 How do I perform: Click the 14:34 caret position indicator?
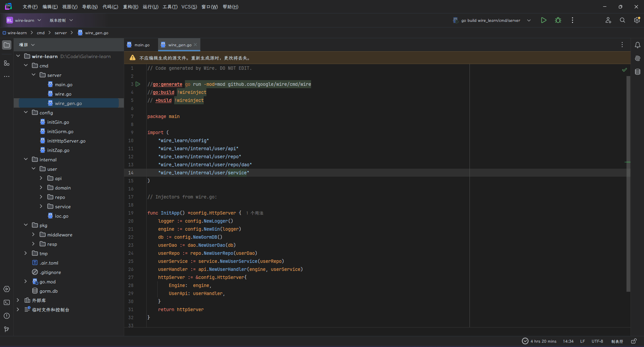[x=568, y=341]
